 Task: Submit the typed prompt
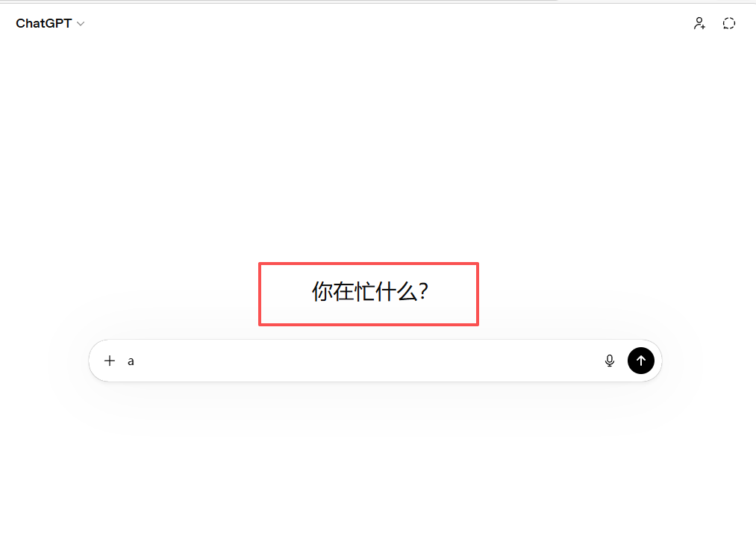pyautogui.click(x=641, y=361)
